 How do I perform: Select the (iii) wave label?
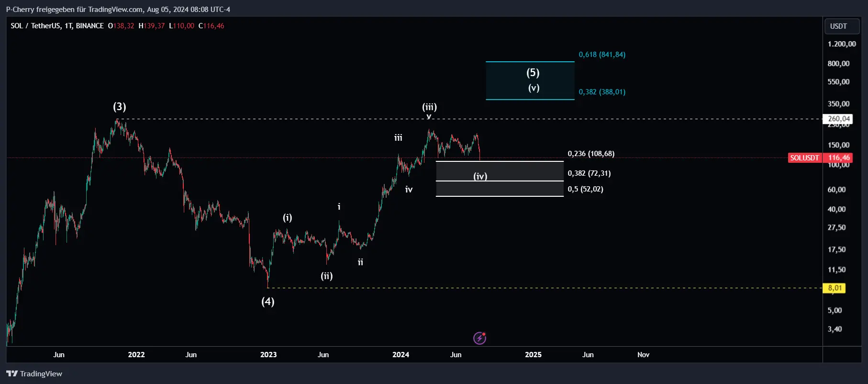429,107
